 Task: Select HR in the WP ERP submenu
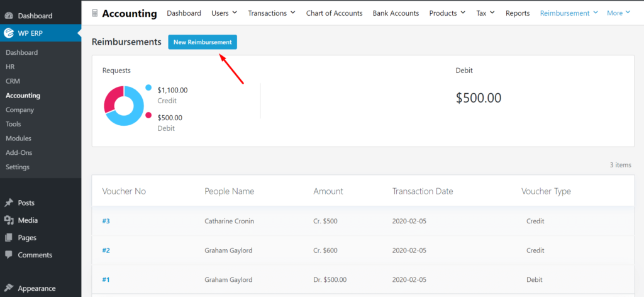10,67
